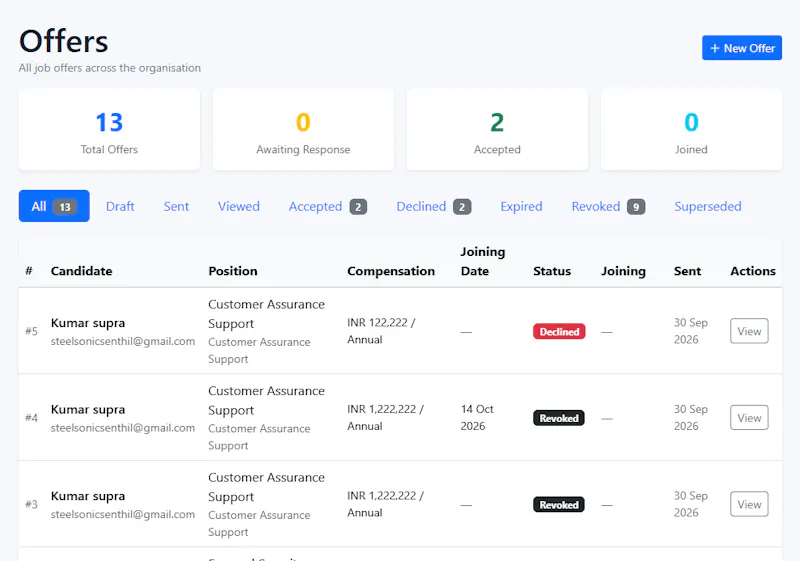Screen dimensions: 800x561
Task: Click the Position column header
Action: click(x=233, y=271)
